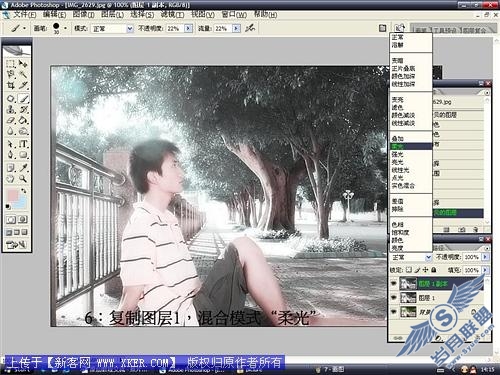Hide the 图层 1 layer
This screenshot has width=500, height=375.
pyautogui.click(x=394, y=297)
